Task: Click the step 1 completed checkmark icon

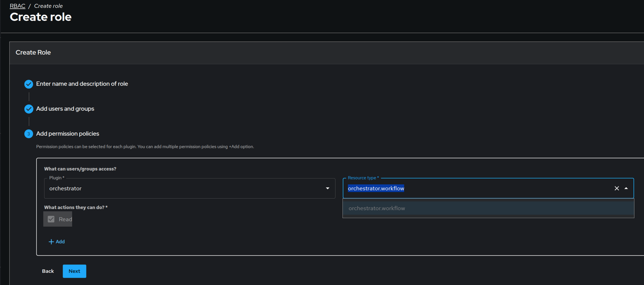Action: 29,84
